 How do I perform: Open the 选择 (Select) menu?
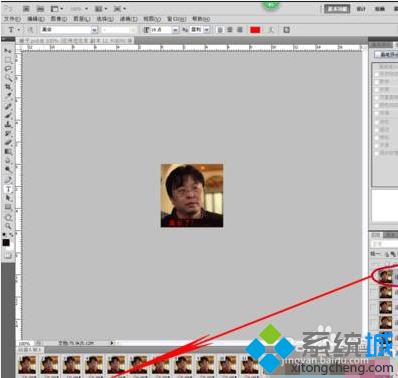pyautogui.click(x=105, y=19)
